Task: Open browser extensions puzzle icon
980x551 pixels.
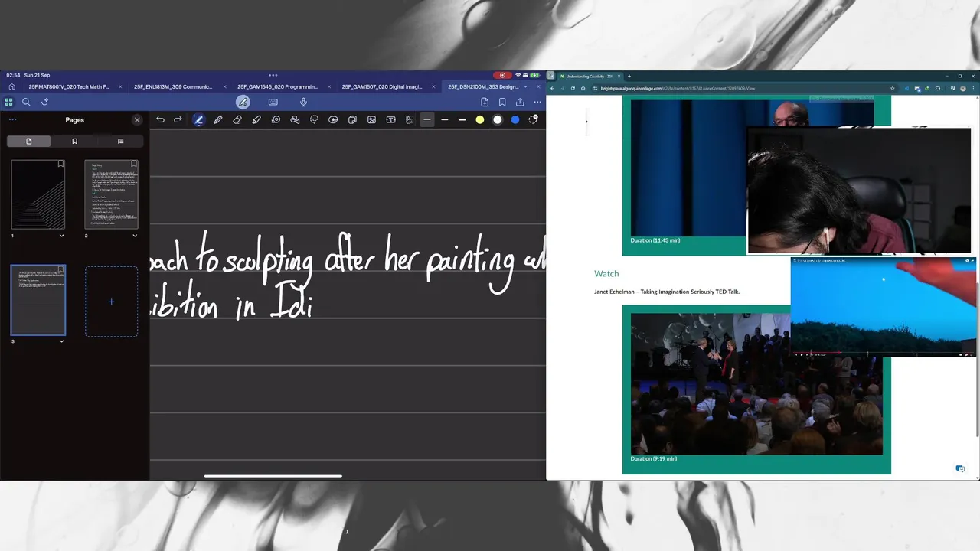Action: [x=938, y=88]
